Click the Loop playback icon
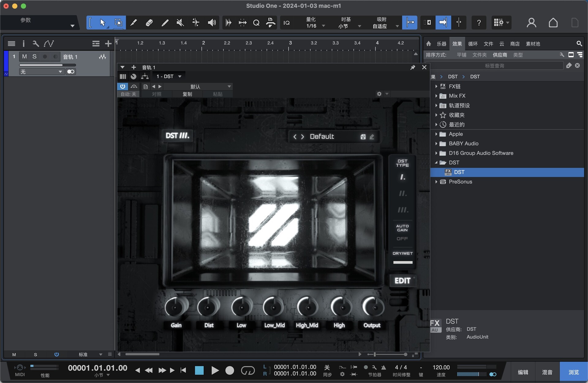This screenshot has width=588, height=383. [249, 370]
